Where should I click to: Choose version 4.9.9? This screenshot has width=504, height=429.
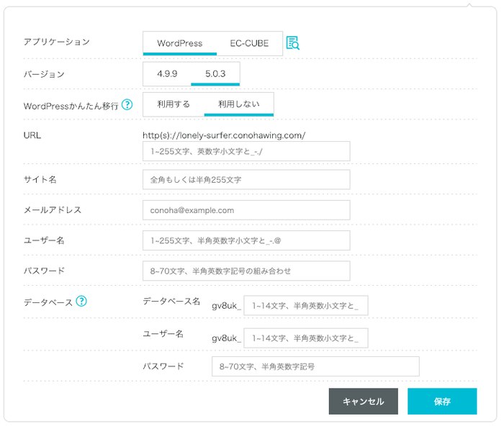coord(167,74)
